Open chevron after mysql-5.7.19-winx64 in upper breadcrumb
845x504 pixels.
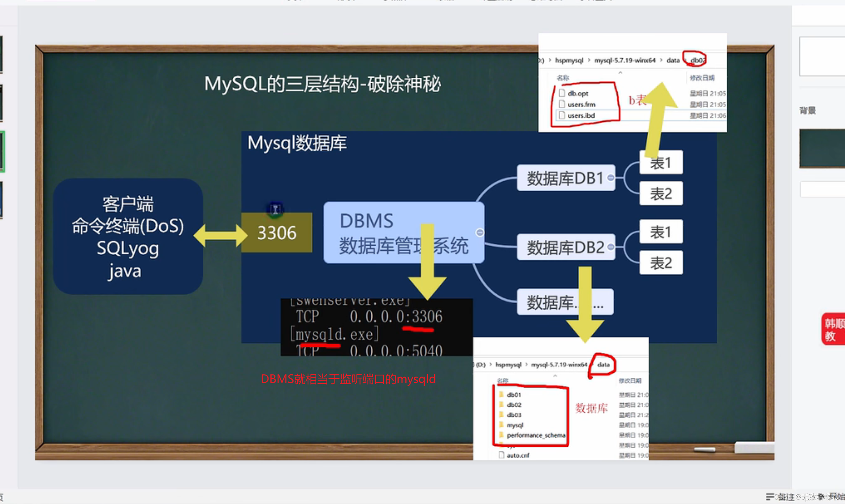click(x=661, y=60)
